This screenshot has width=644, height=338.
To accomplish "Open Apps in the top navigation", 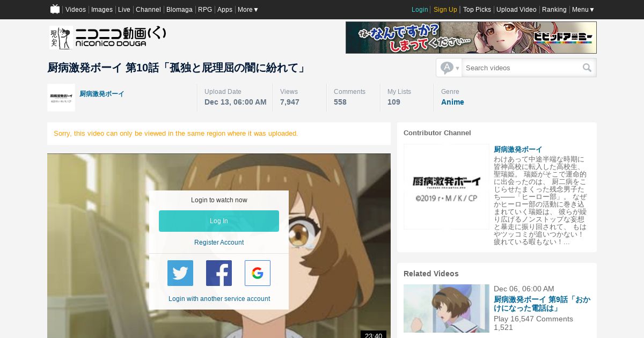I will tap(225, 10).
